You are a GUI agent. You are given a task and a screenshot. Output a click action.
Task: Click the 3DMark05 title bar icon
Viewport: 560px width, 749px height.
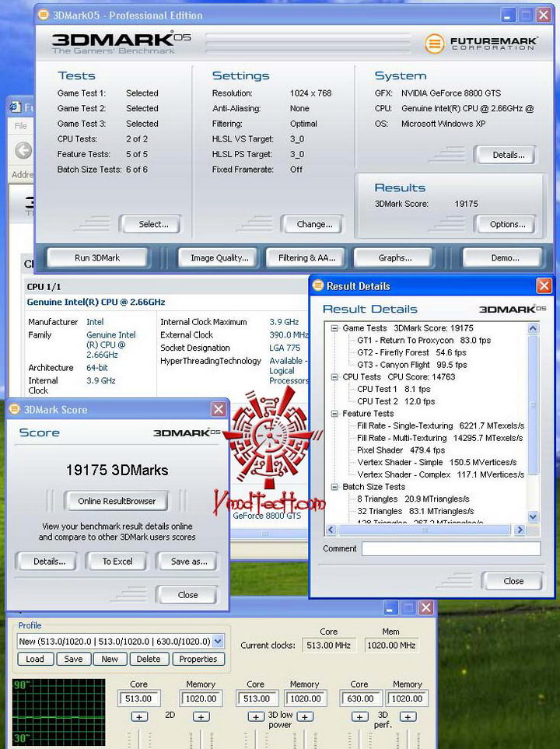[x=43, y=15]
